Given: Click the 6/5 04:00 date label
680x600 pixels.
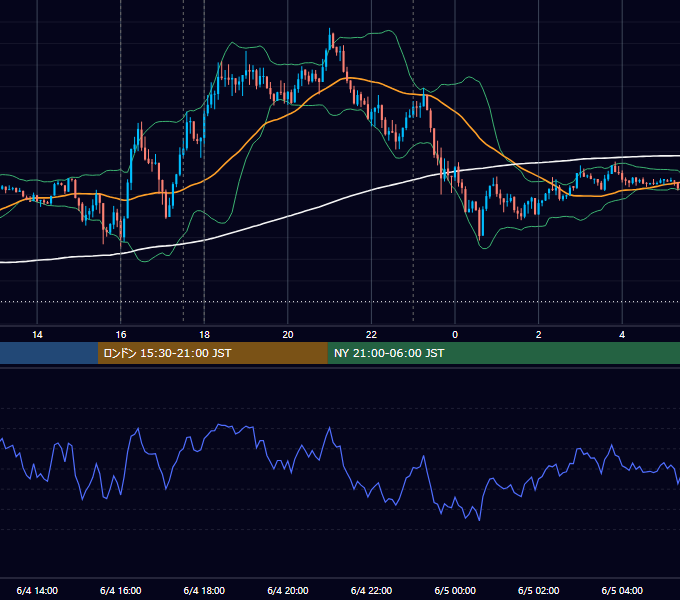Looking at the screenshot, I should pyautogui.click(x=622, y=590).
